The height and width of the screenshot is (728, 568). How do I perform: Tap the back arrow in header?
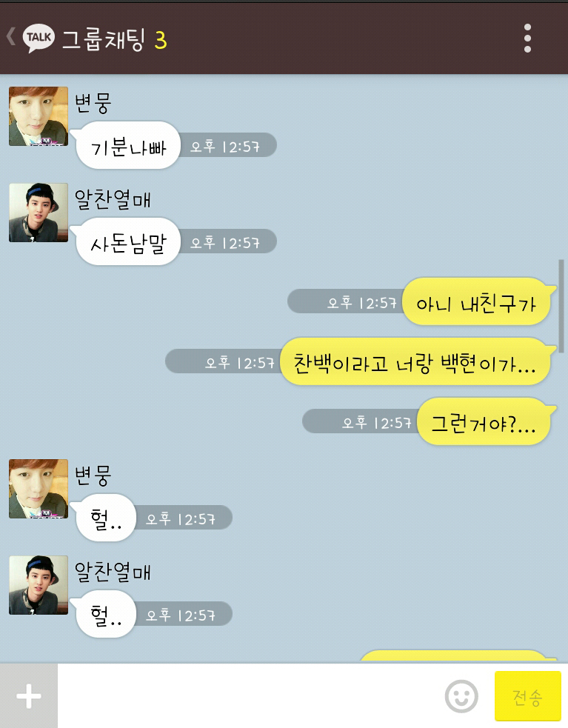[x=10, y=36]
